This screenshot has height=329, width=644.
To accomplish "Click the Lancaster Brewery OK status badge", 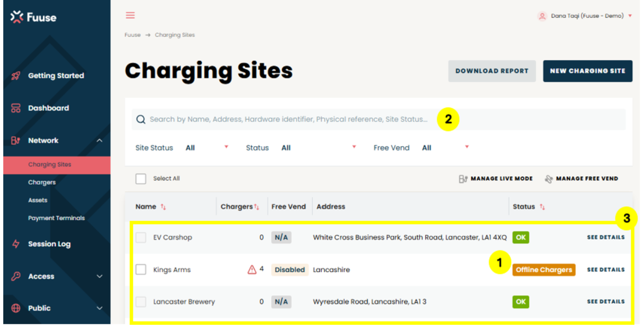I will click(x=521, y=302).
